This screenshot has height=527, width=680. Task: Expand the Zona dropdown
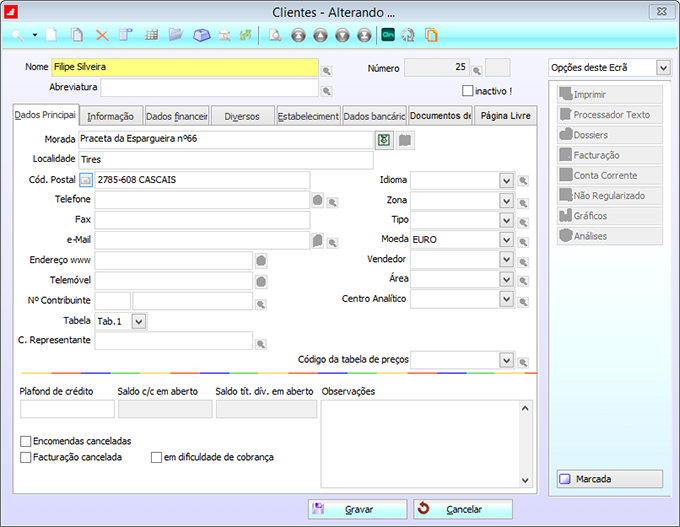pos(507,200)
